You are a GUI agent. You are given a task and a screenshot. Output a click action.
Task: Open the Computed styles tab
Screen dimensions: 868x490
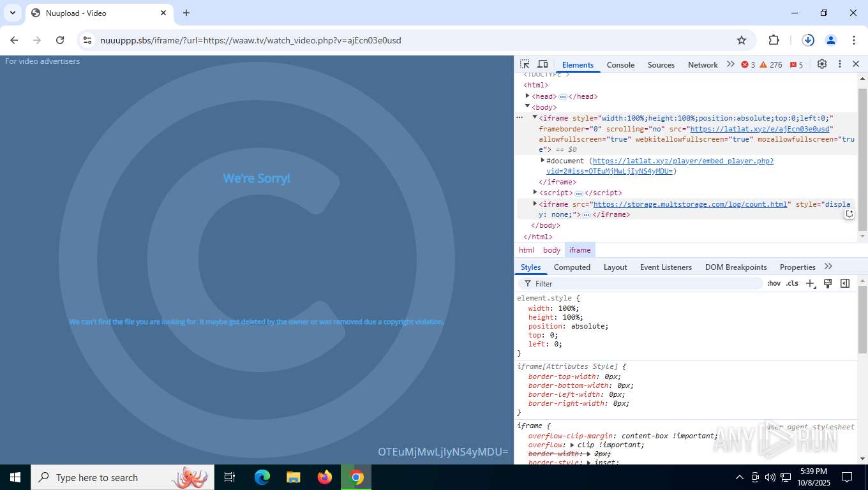[x=572, y=267]
